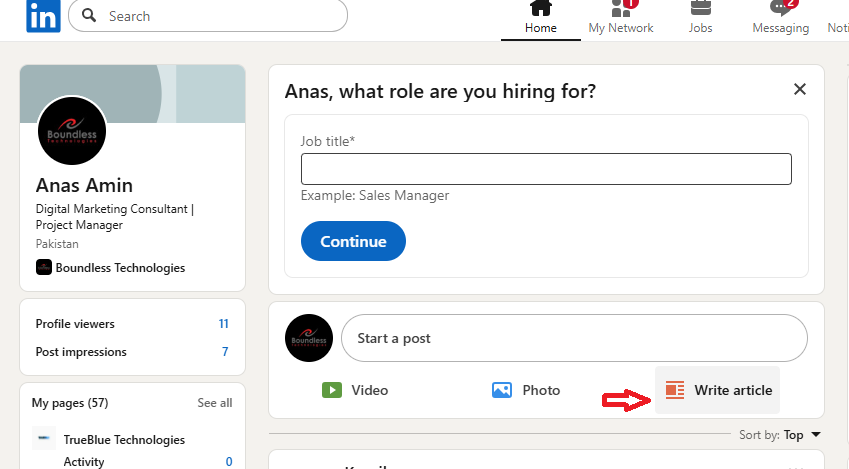This screenshot has width=849, height=469.
Task: Click Start a post box
Action: tap(574, 338)
